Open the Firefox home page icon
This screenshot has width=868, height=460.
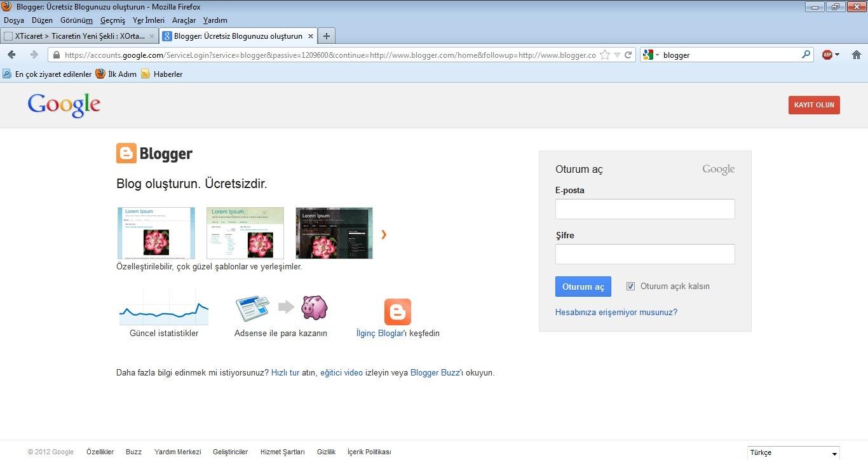857,55
